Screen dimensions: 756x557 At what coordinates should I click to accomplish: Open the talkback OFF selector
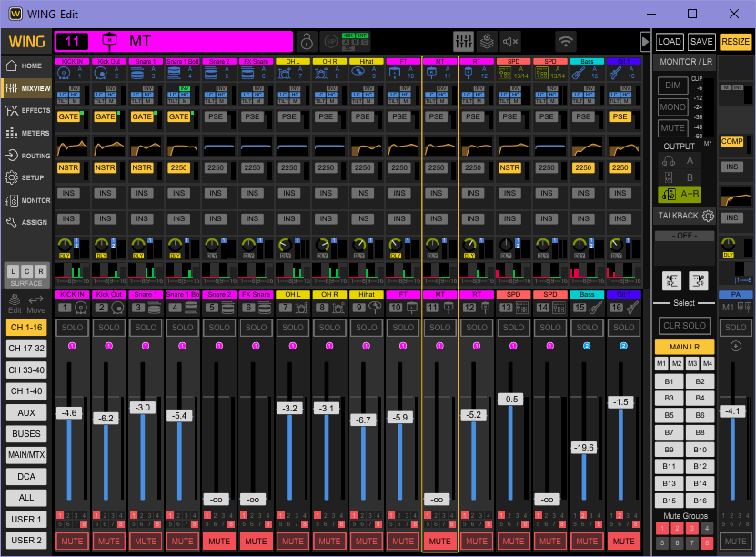click(684, 236)
